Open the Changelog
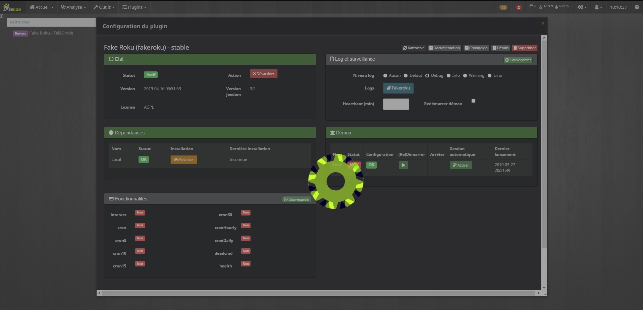This screenshot has width=644, height=310. click(x=476, y=48)
